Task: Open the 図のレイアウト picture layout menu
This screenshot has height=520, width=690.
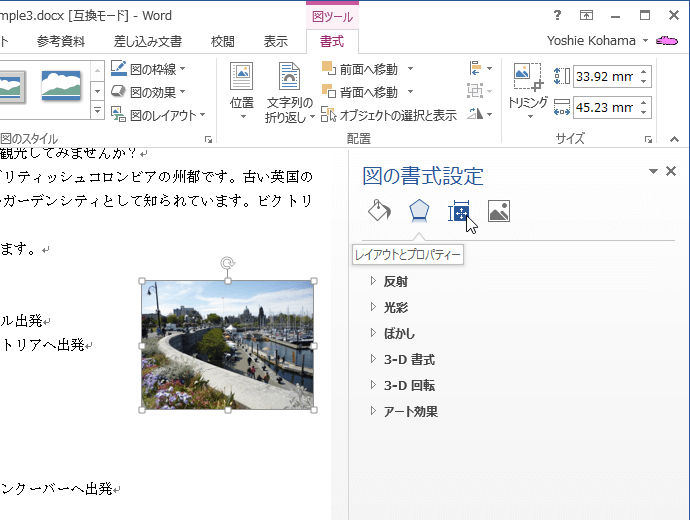Action: click(158, 115)
